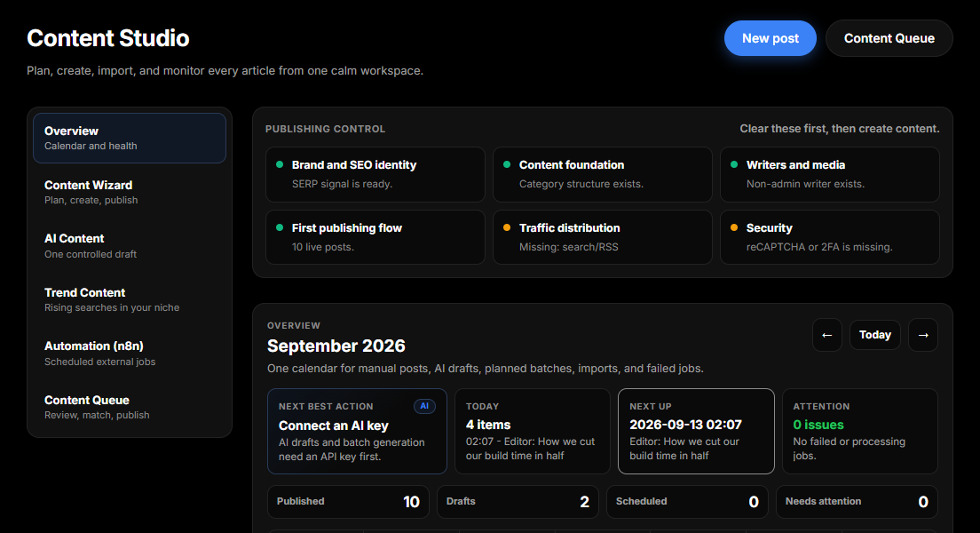Click the Attention 0 issues card
This screenshot has width=980, height=533.
point(860,431)
